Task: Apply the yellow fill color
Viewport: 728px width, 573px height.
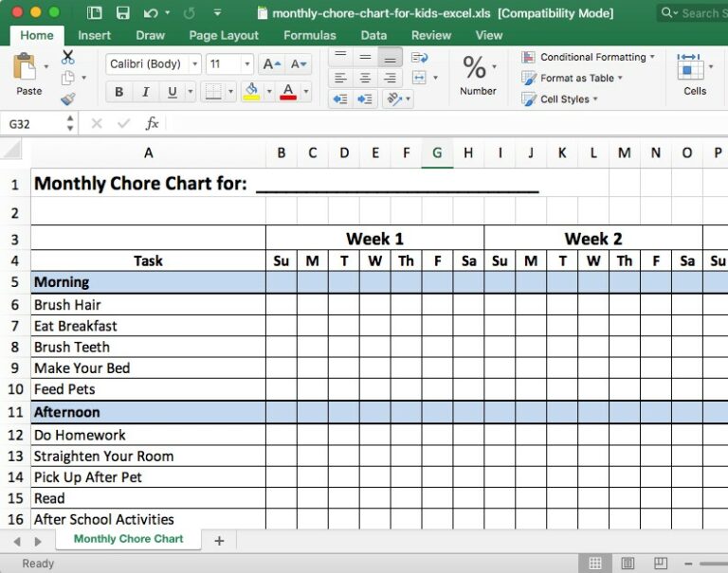Action: [x=251, y=92]
